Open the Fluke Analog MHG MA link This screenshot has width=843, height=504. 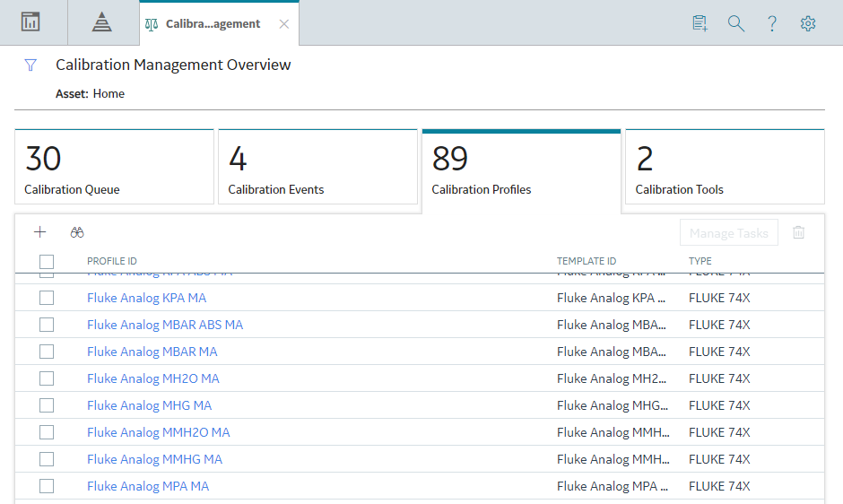coord(150,405)
